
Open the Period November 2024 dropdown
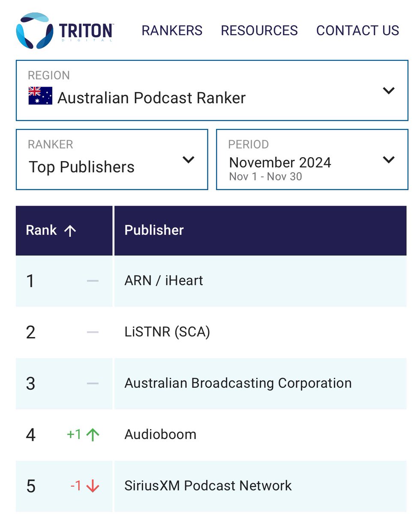pos(312,159)
